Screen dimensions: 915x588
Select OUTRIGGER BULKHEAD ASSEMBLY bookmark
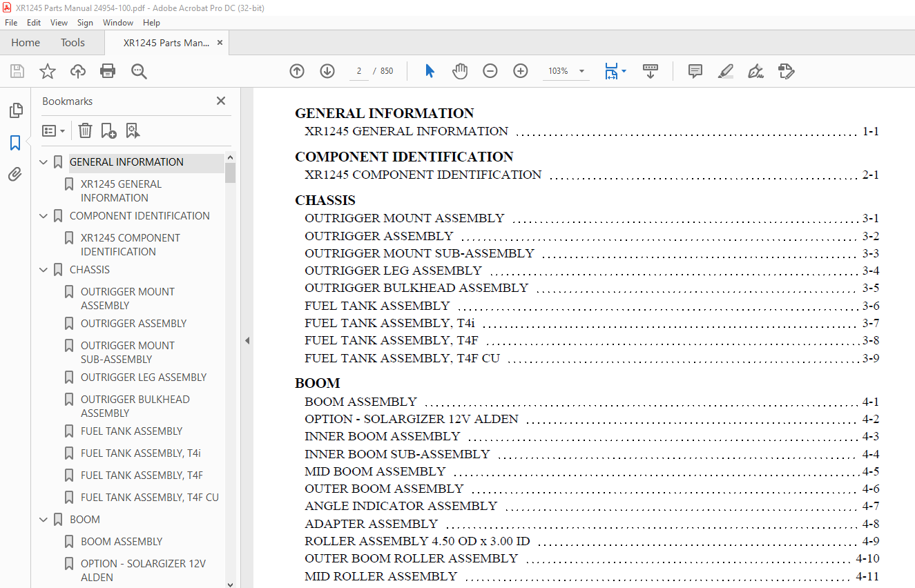[135, 406]
